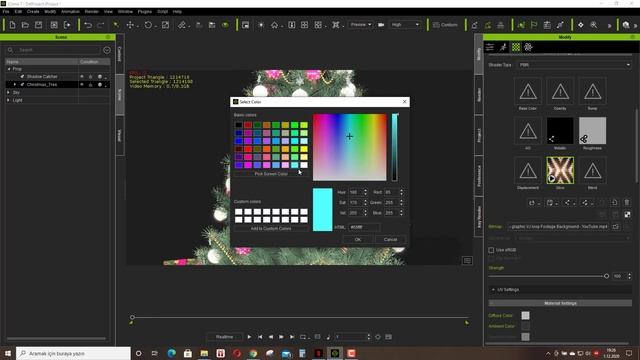
Task: Click the Open Project folder icon
Action: pyautogui.click(x=25, y=25)
